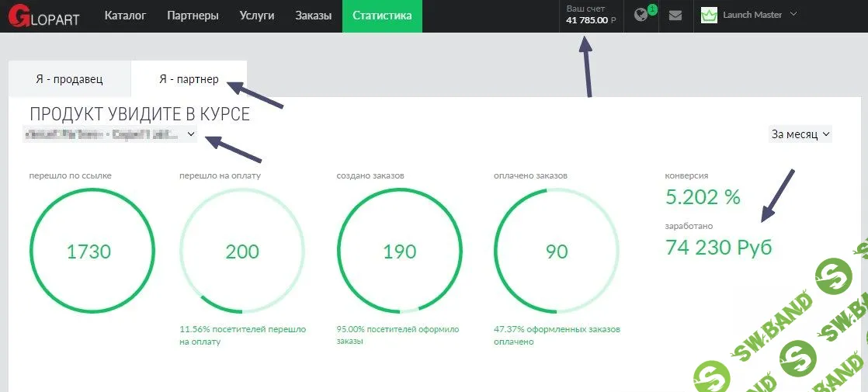This screenshot has height=392, width=868.
Task: Open the Заказы menu
Action: coord(314,16)
